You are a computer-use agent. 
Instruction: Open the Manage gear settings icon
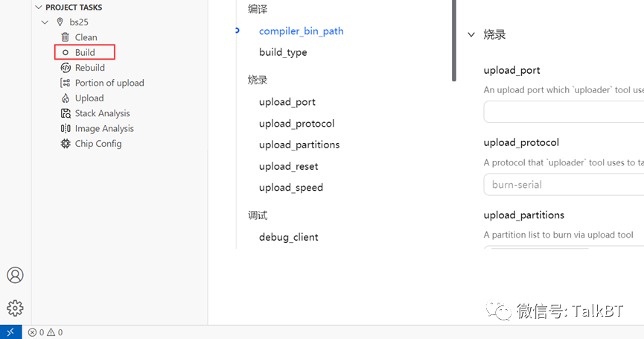point(15,308)
